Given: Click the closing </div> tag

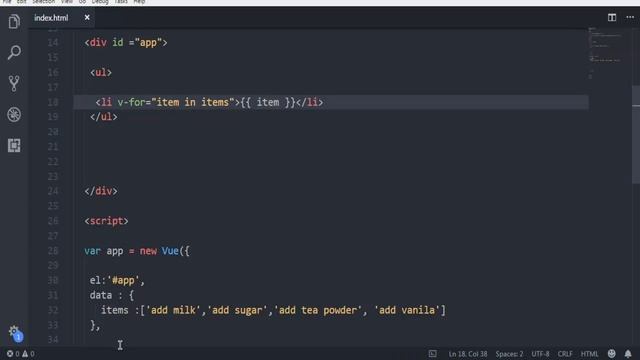Looking at the screenshot, I should (x=101, y=191).
